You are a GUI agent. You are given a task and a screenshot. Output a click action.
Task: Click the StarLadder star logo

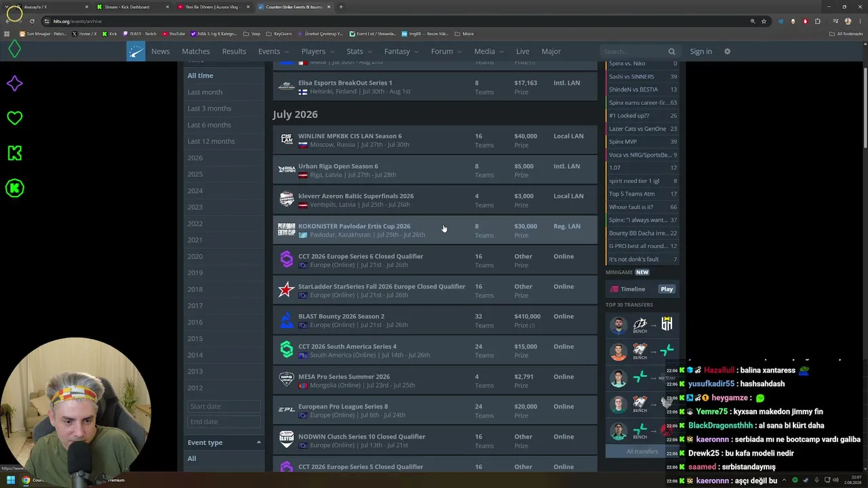(286, 290)
